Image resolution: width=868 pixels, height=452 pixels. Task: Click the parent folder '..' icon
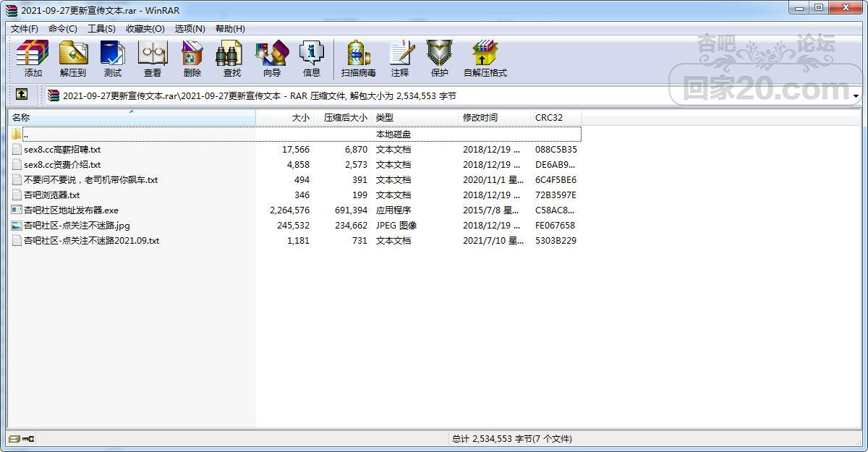click(17, 134)
